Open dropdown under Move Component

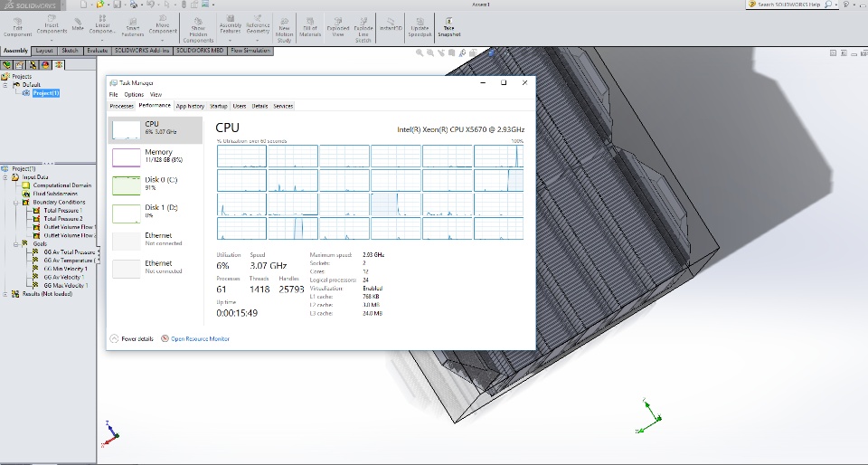point(163,40)
